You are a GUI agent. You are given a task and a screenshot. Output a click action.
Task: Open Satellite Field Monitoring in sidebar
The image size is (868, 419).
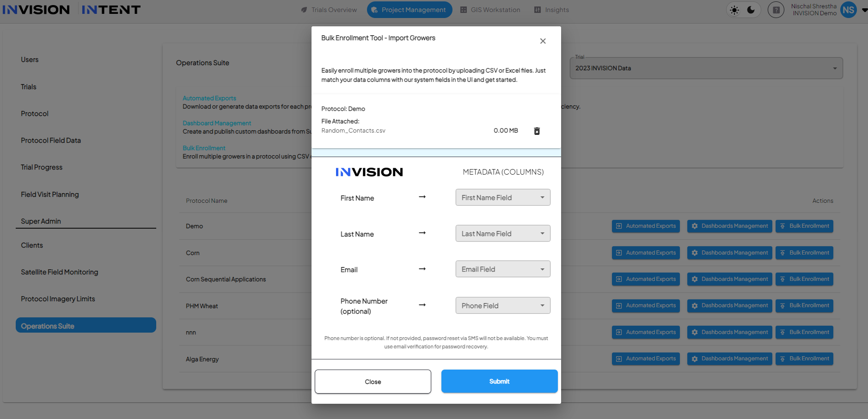[60, 272]
